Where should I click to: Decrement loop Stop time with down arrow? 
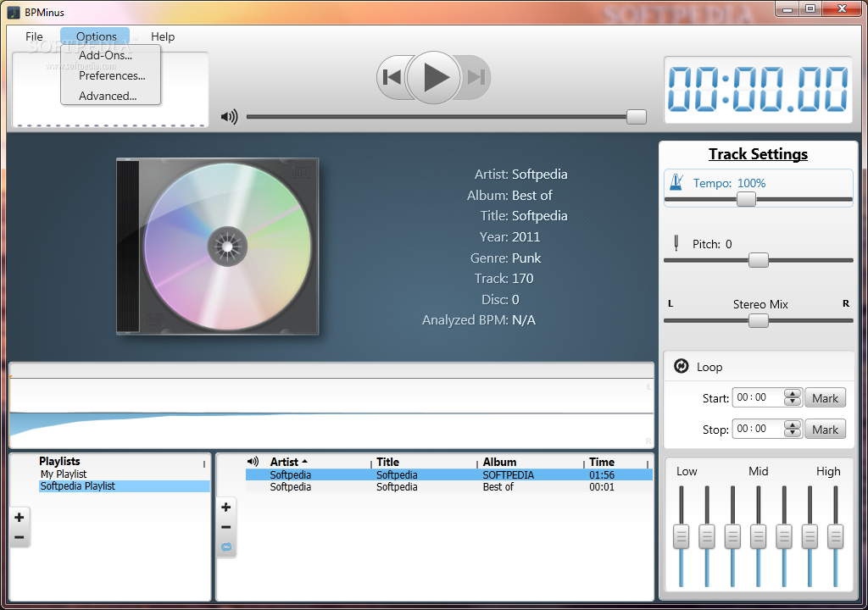[x=793, y=433]
